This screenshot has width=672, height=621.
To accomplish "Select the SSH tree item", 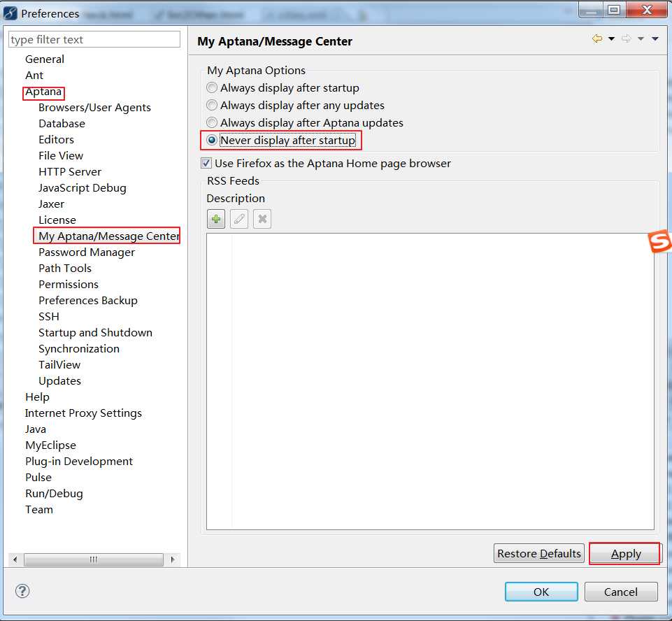I will 49,317.
